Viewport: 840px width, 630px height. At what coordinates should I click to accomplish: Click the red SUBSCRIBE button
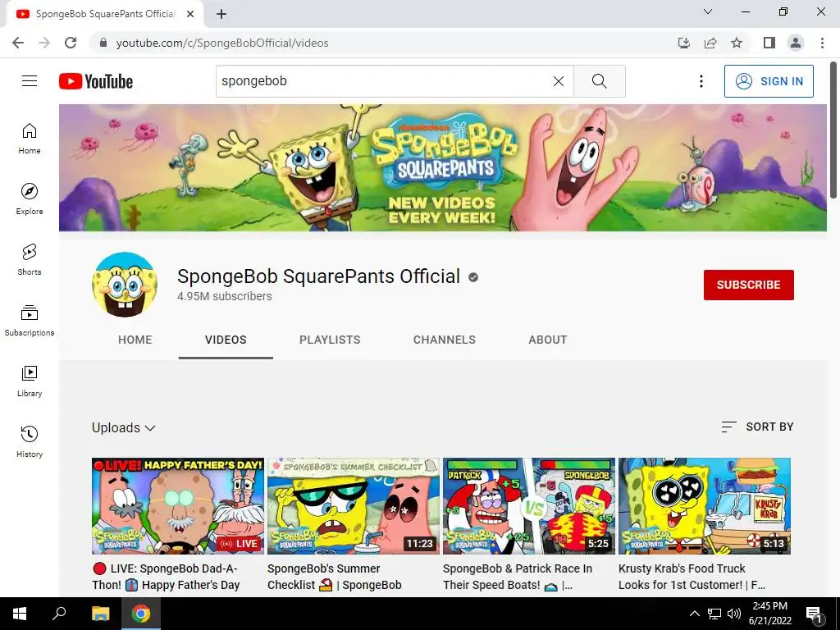click(x=748, y=285)
